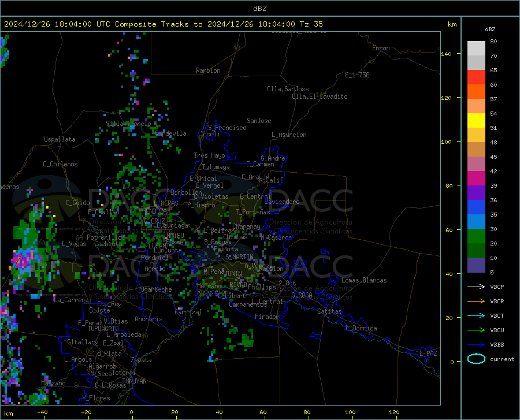Click the TUPUNGATO map label
The width and height of the screenshot is (520, 420).
click(x=103, y=329)
